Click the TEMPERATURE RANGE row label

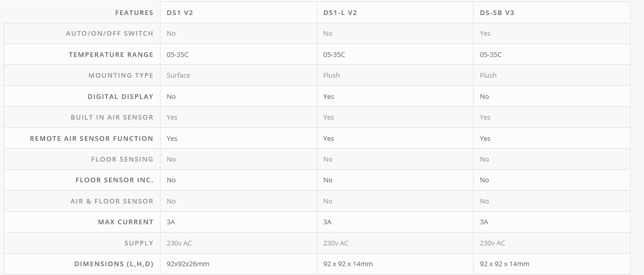[x=111, y=54]
